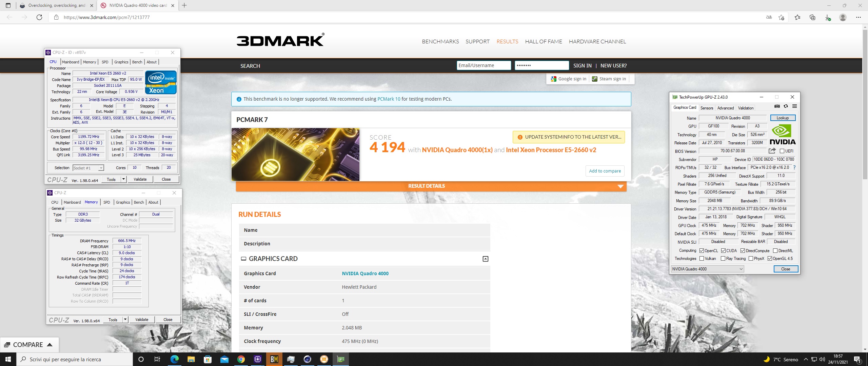Click the BIOS share/export icon in GPU-Z
Viewport: 868px width, 366px height.
(x=772, y=151)
